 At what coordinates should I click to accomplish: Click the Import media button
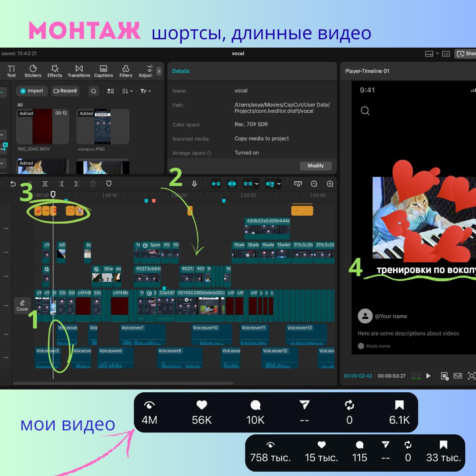(32, 91)
